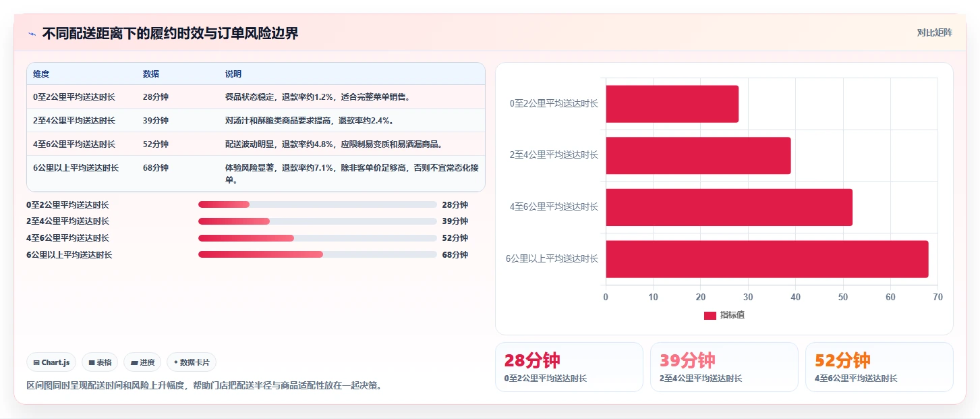This screenshot has height=419, width=980.
Task: Click the 52分钟 value in the table
Action: (x=156, y=144)
